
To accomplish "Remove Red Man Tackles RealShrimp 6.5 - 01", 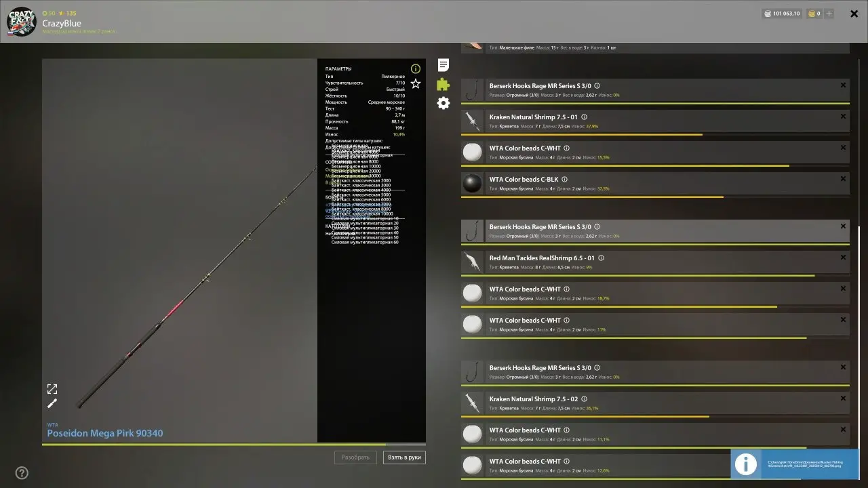I will point(843,258).
